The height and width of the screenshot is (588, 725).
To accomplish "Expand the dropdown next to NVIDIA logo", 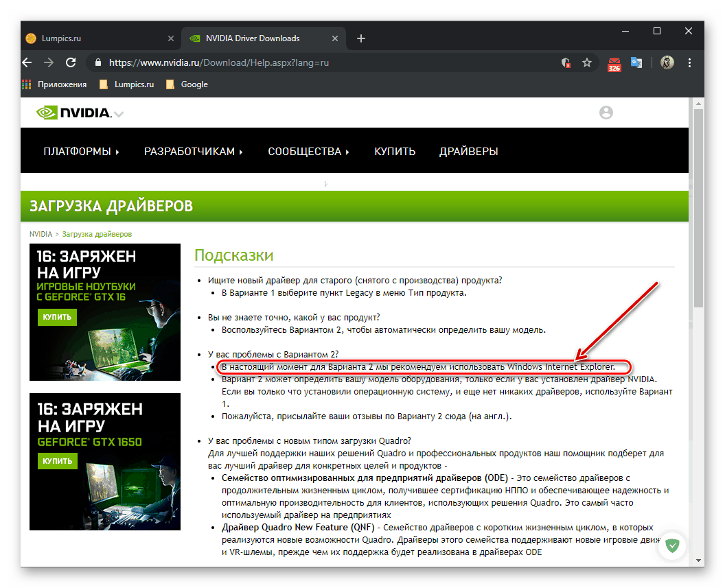I will 119,114.
